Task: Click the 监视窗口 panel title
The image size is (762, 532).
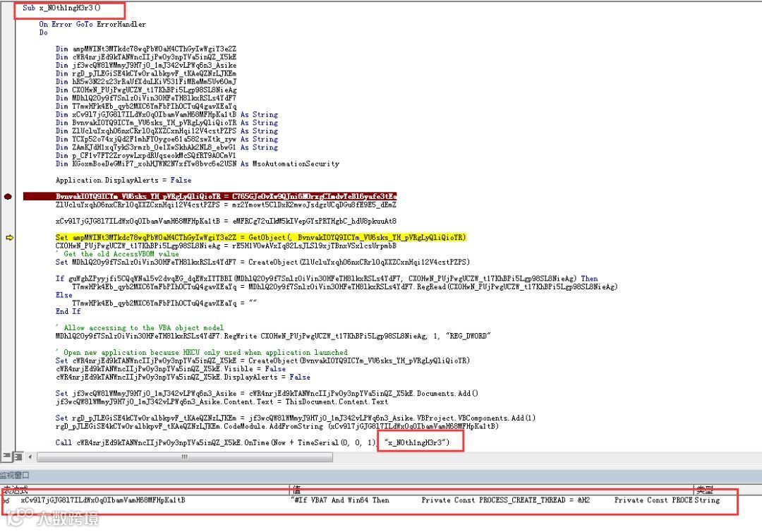Action: [15, 475]
